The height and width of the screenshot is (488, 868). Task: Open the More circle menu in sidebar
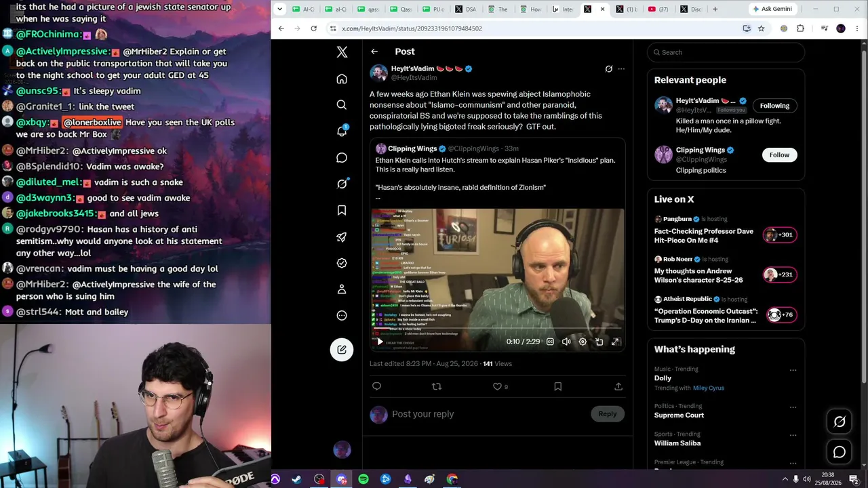342,315
